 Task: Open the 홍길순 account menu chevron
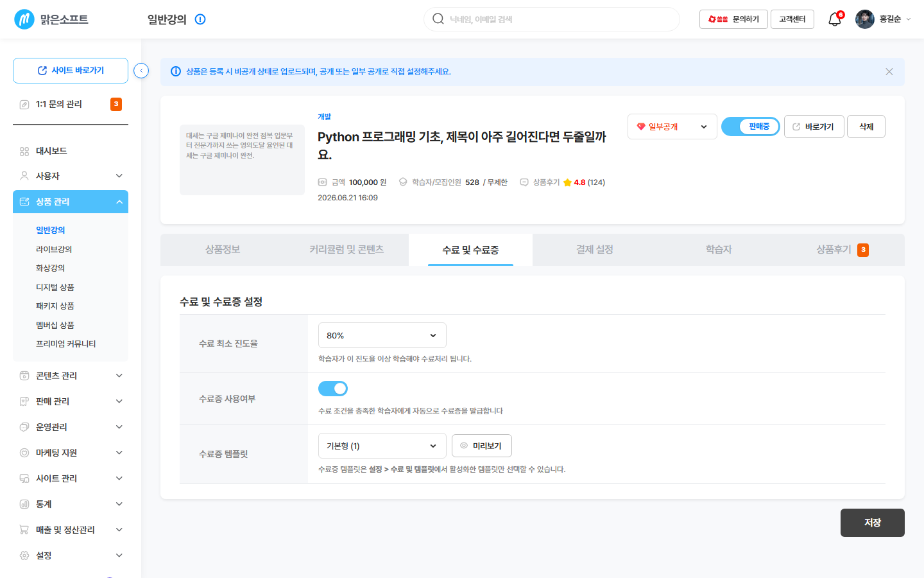pyautogui.click(x=908, y=19)
